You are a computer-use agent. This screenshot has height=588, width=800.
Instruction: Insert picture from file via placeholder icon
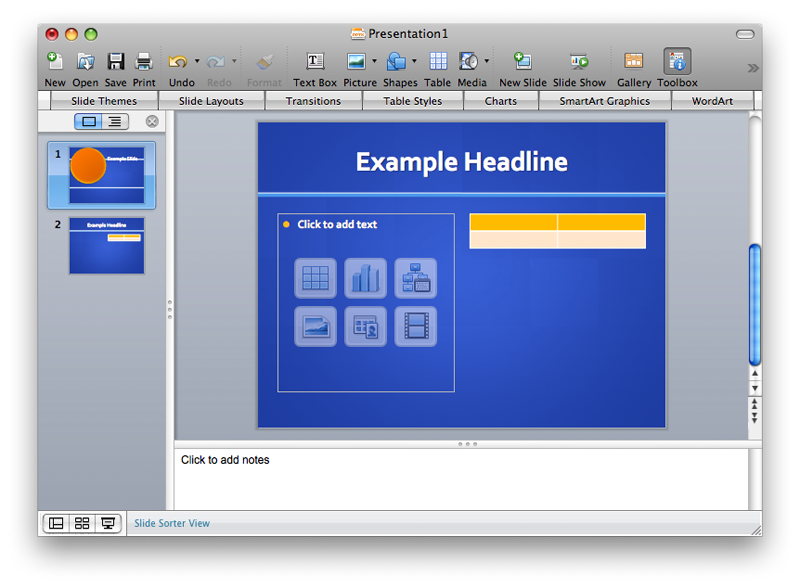point(315,327)
